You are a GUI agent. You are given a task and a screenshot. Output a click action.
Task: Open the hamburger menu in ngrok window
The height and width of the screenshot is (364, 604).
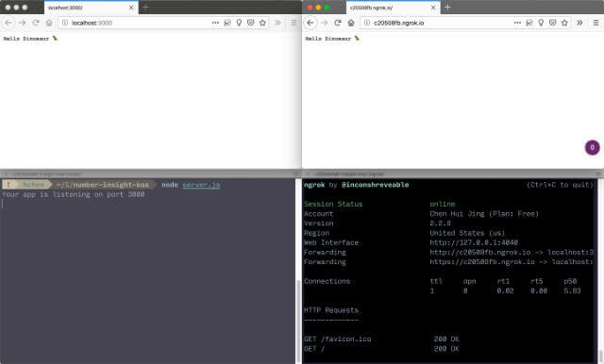click(596, 23)
